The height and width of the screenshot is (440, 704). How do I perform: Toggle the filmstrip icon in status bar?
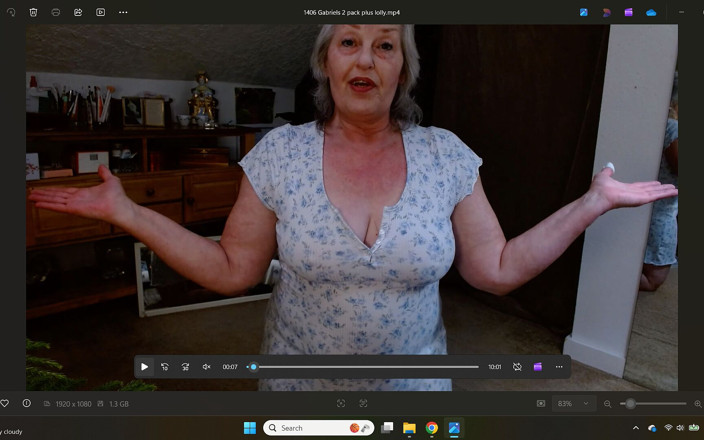(541, 404)
